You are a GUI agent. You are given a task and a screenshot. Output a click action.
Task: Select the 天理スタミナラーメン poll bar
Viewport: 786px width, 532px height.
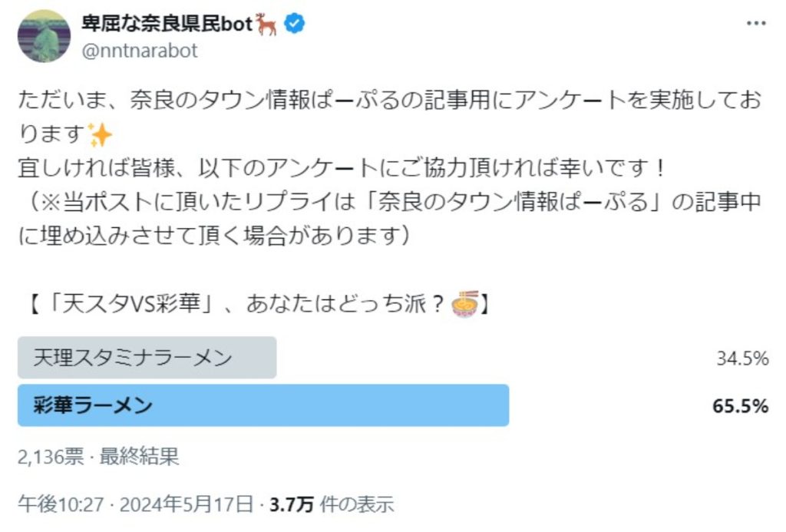pyautogui.click(x=147, y=358)
